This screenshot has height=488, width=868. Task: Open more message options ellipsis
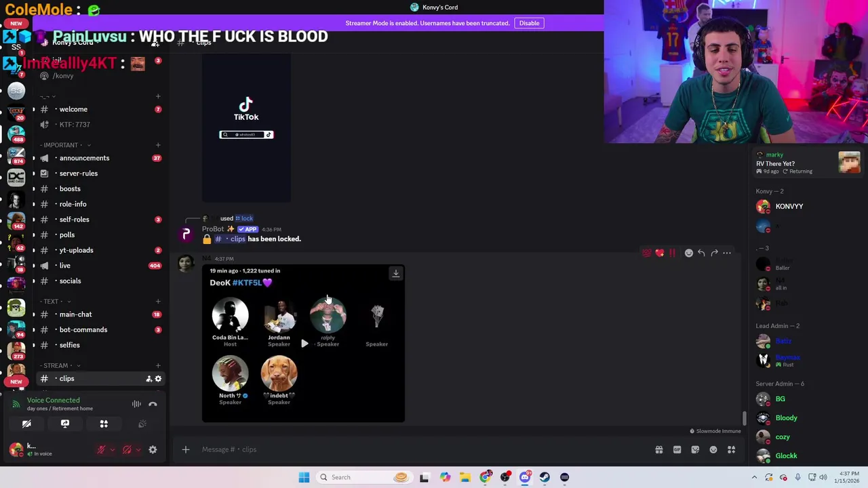pyautogui.click(x=727, y=253)
